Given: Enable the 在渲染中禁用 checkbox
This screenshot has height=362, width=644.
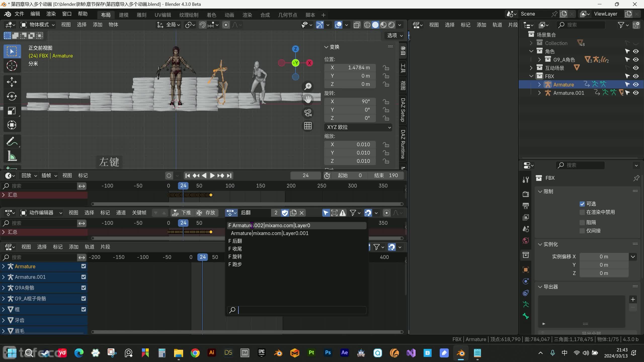Looking at the screenshot, I should point(582,212).
